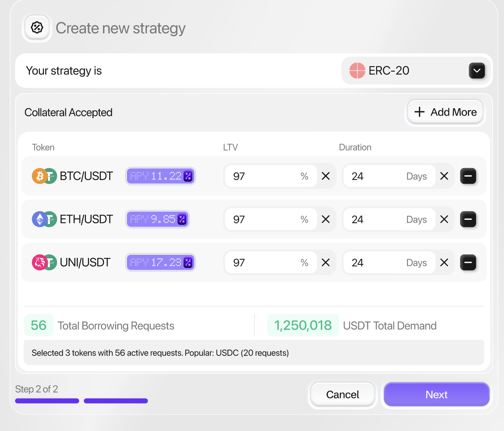Click the strategy percent badge icon
The height and width of the screenshot is (431, 504).
pyautogui.click(x=37, y=27)
